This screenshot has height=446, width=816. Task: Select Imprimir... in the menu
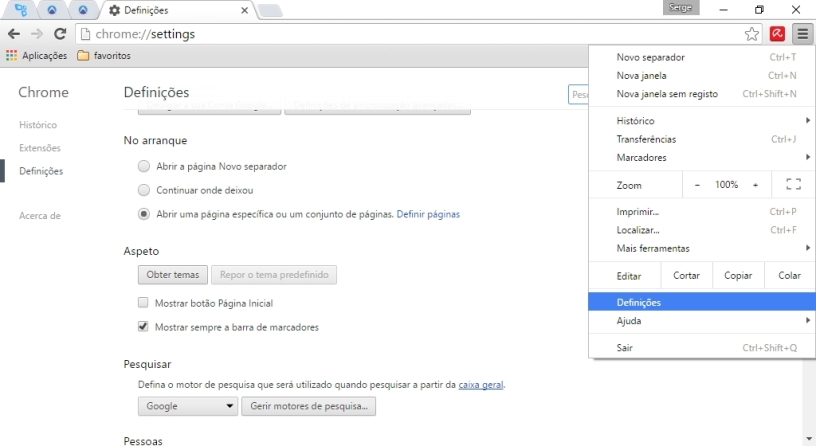[x=702, y=212]
